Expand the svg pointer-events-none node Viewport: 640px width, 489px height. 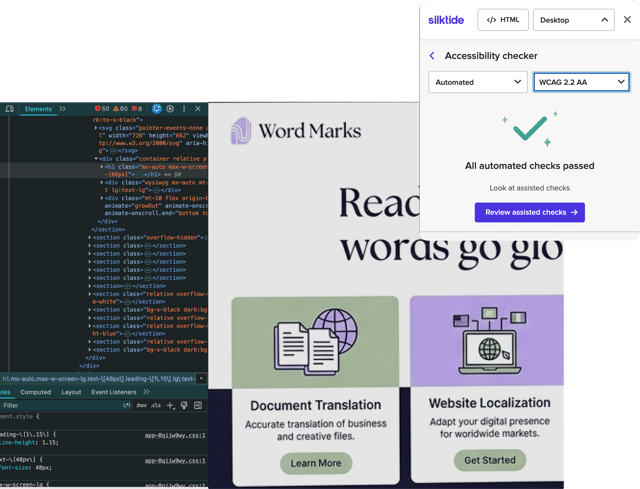(96, 128)
